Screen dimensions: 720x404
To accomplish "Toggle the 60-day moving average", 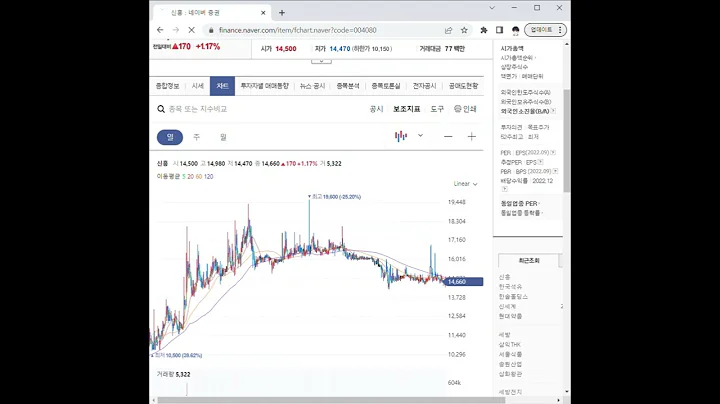I will pyautogui.click(x=199, y=176).
